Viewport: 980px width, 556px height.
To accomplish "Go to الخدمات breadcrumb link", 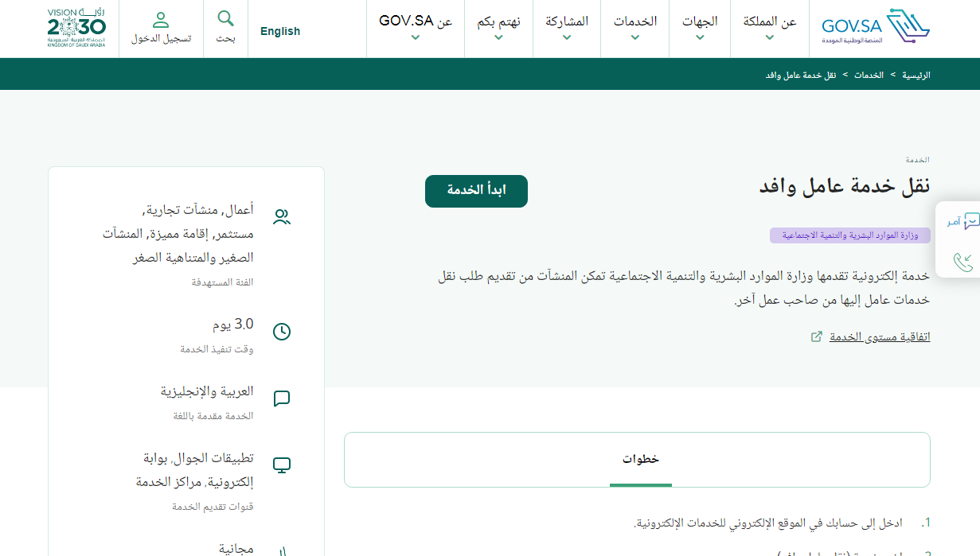I will coord(869,75).
